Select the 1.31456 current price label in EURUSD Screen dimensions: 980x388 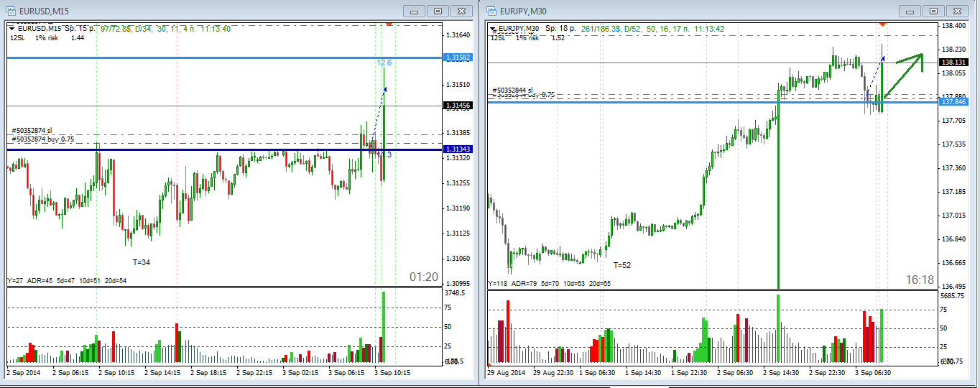(458, 106)
